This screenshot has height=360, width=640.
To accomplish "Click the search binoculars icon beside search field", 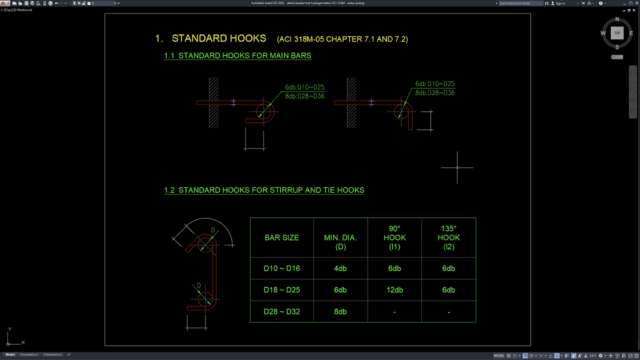I will [547, 3].
